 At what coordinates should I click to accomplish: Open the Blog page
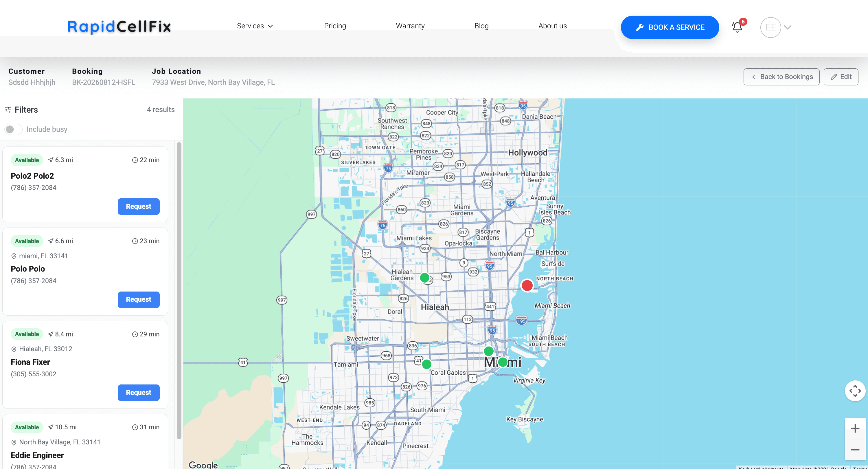481,26
